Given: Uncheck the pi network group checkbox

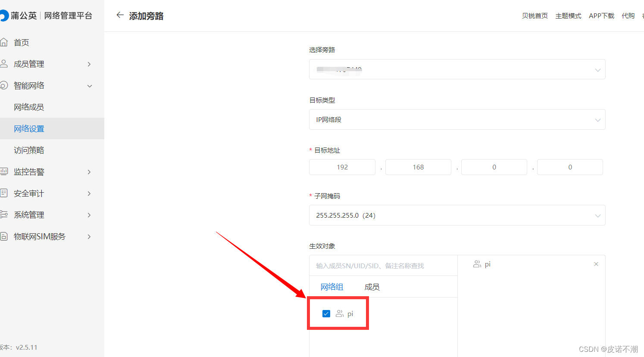Looking at the screenshot, I should click(x=326, y=313).
